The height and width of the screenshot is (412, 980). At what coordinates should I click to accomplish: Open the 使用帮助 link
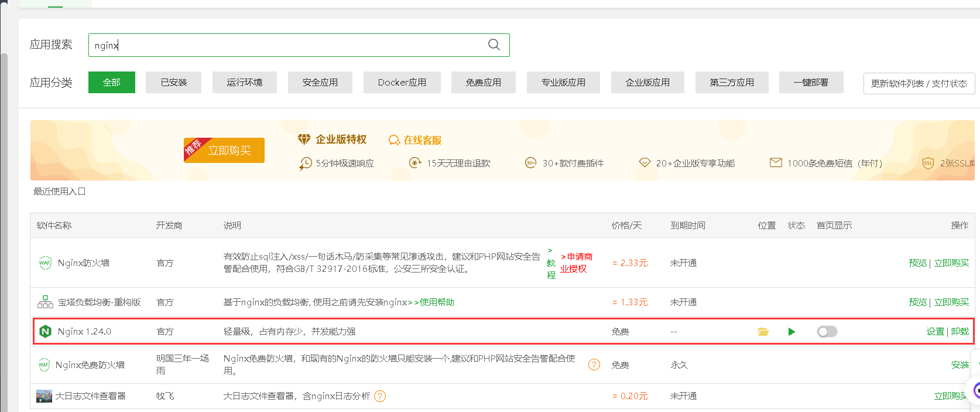(437, 302)
